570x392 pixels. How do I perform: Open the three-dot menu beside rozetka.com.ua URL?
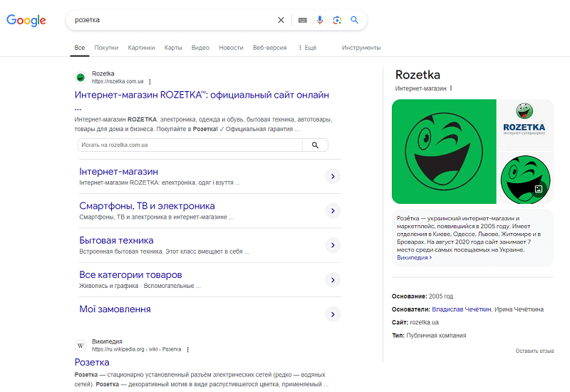point(150,82)
